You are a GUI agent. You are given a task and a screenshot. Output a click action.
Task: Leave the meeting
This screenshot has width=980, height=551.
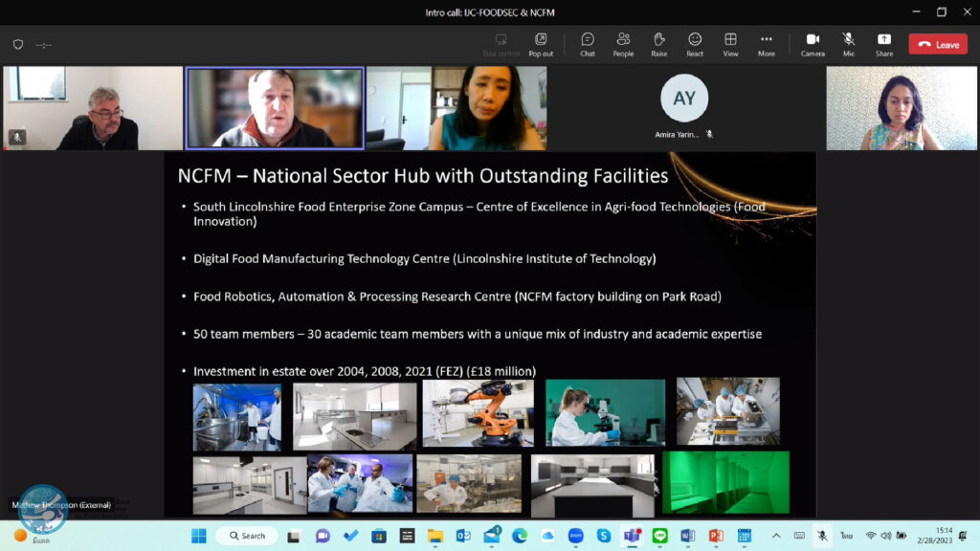coord(938,44)
